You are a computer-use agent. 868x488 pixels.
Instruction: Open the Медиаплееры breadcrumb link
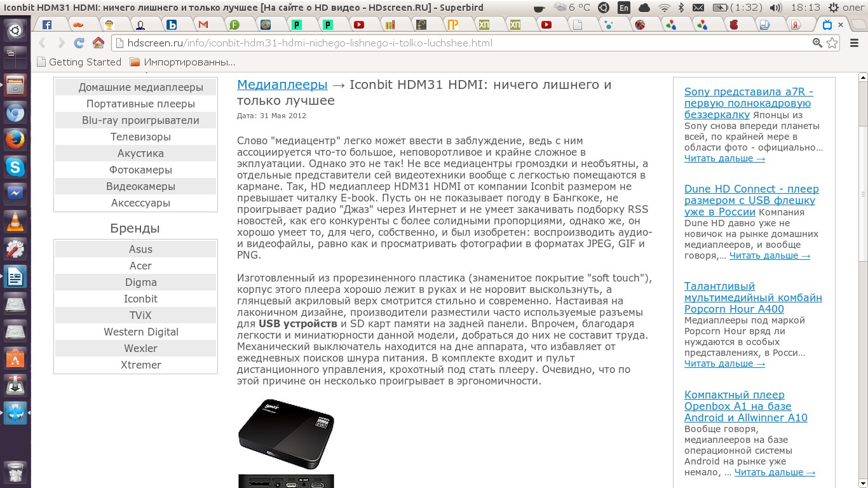[x=282, y=85]
